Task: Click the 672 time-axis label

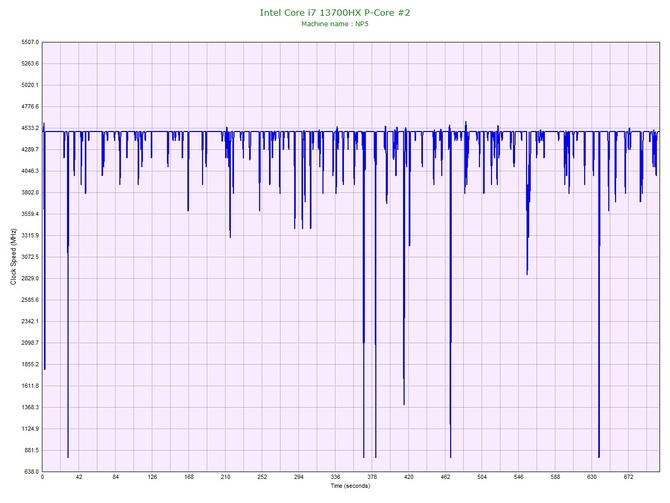Action: click(x=628, y=477)
